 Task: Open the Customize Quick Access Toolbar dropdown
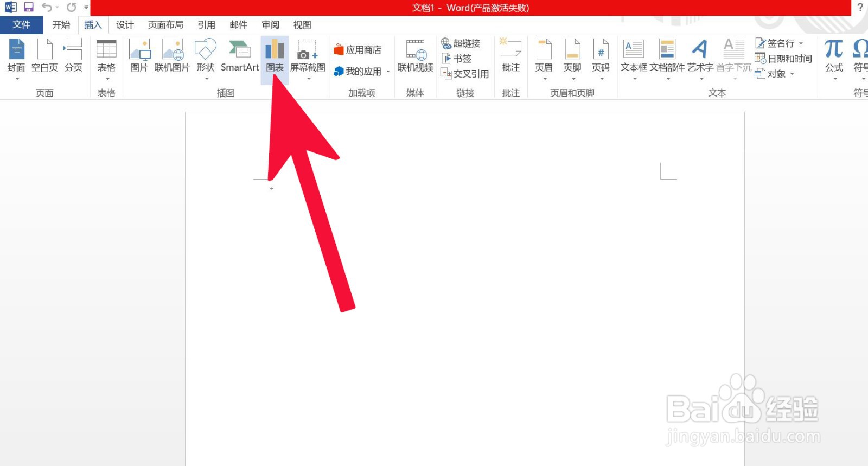[x=86, y=8]
